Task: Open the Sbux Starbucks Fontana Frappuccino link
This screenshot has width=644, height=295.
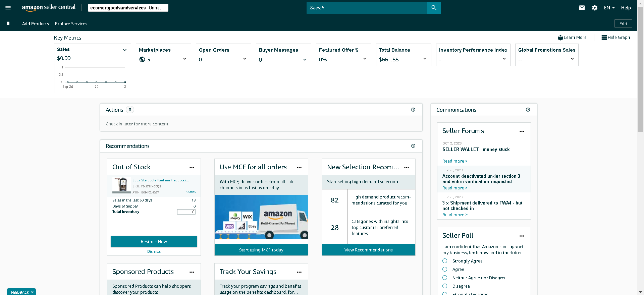Action: pos(161,180)
